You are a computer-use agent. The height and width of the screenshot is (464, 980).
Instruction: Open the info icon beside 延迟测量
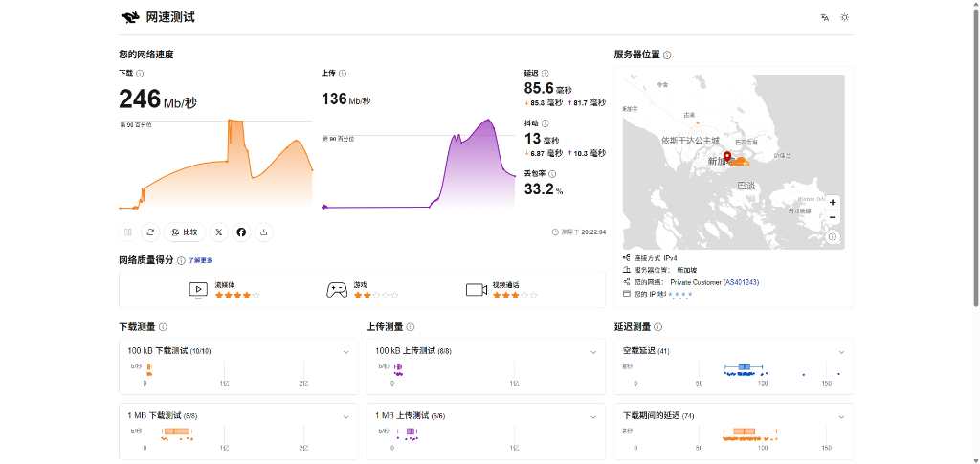(x=658, y=327)
